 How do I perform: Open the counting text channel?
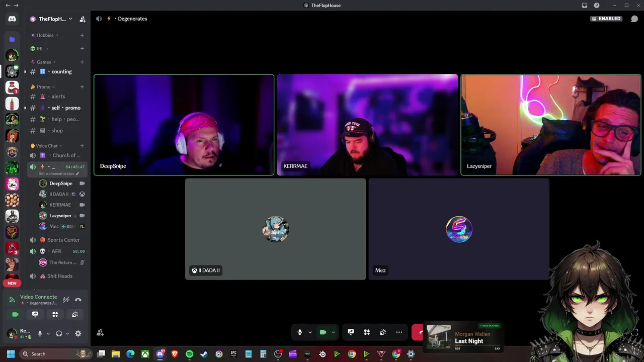click(57, 72)
